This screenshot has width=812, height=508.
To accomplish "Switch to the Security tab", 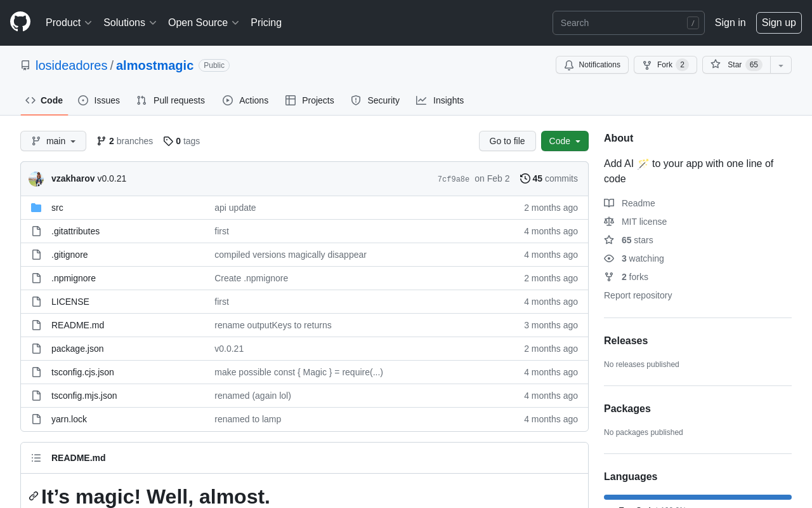I will [x=375, y=100].
